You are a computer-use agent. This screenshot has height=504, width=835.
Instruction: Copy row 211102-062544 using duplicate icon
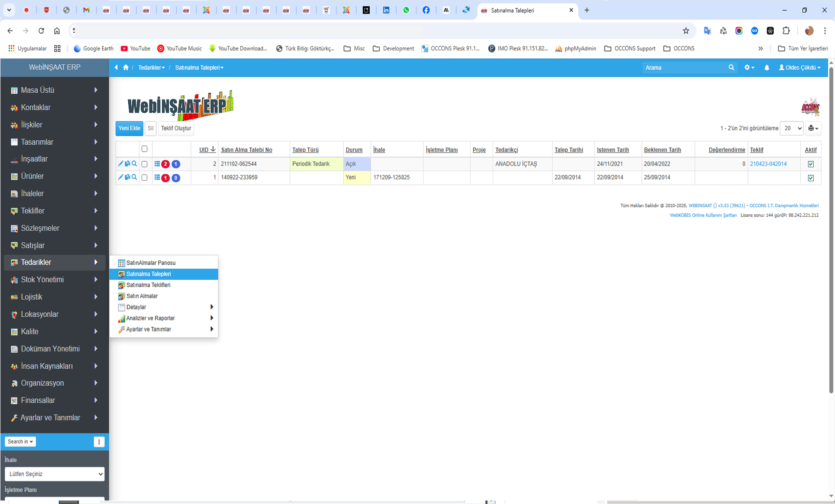[x=127, y=164]
